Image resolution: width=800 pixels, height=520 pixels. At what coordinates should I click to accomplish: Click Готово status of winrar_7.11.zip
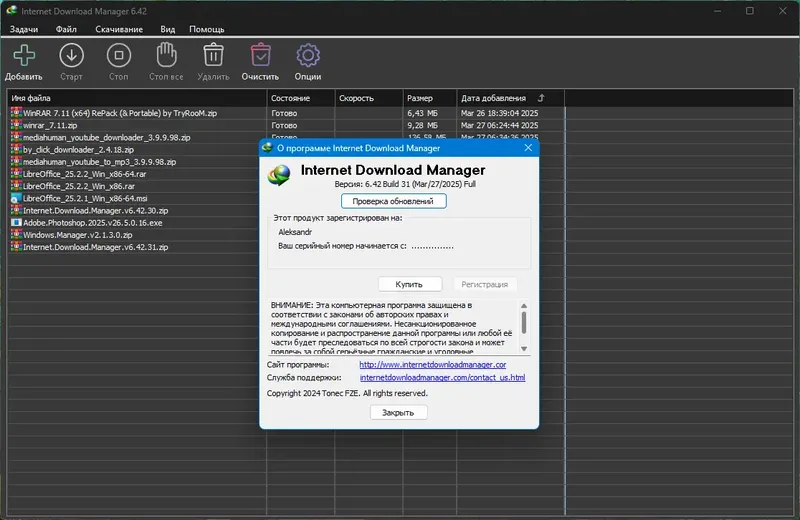coord(284,125)
